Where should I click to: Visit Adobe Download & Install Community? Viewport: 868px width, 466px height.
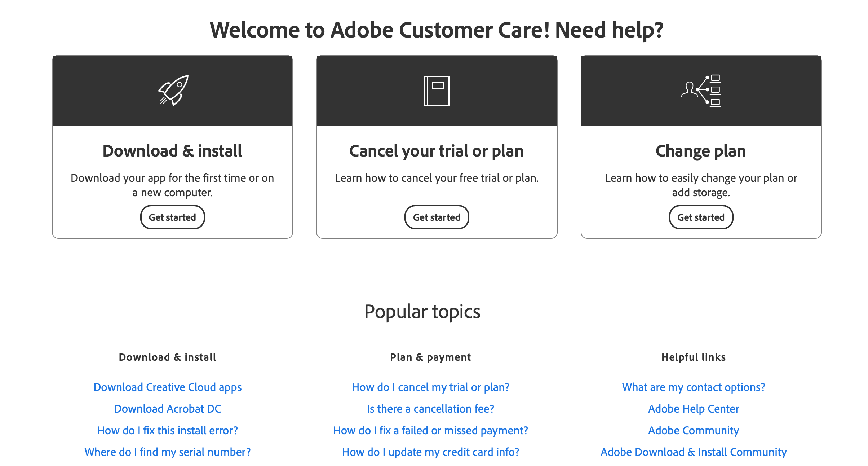point(694,452)
